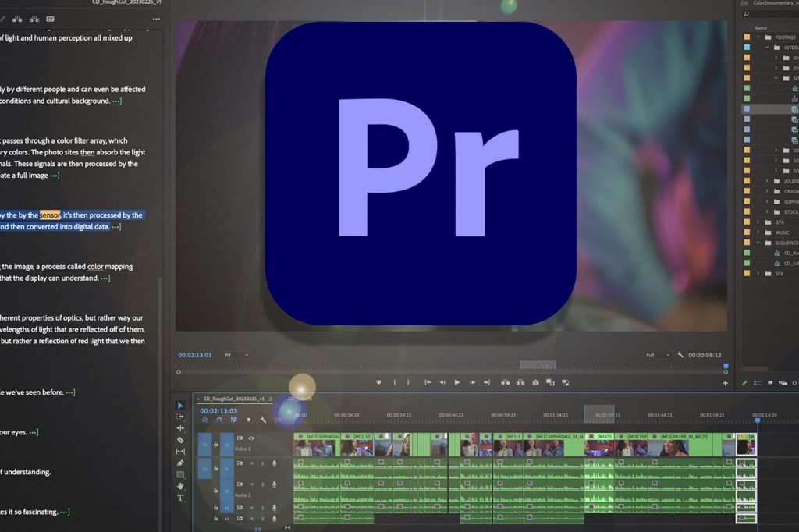
Task: Click the highlighted word "sensor" in transcript
Action: pos(50,215)
